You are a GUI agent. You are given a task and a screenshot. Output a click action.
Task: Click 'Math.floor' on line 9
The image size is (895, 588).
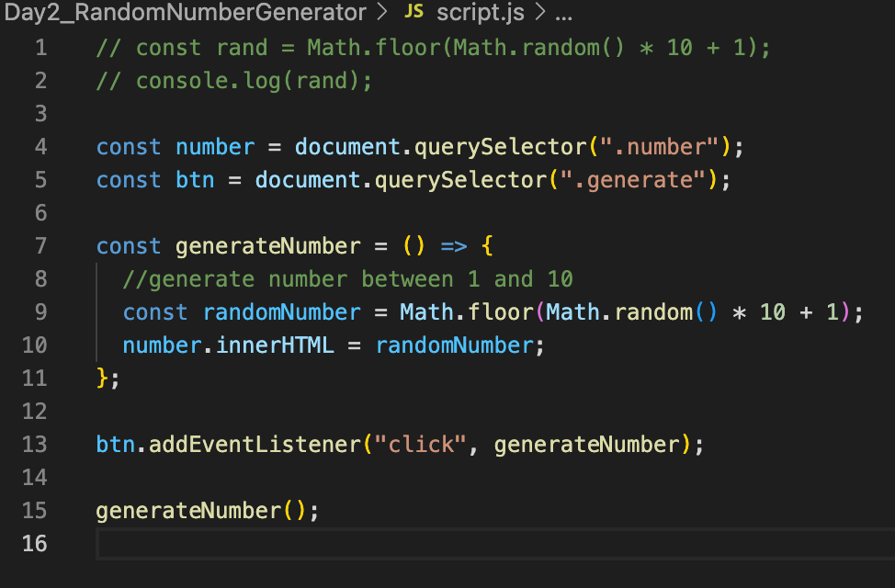point(466,313)
